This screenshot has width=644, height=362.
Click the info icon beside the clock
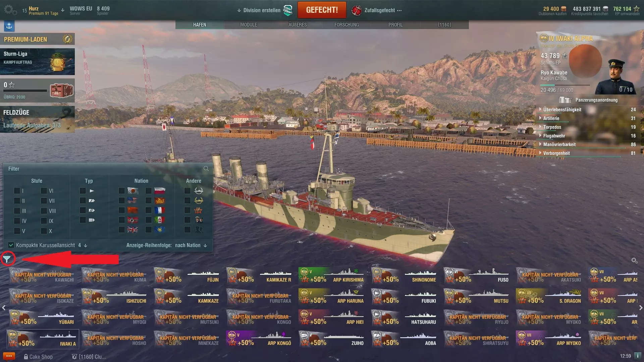pyautogui.click(x=638, y=356)
